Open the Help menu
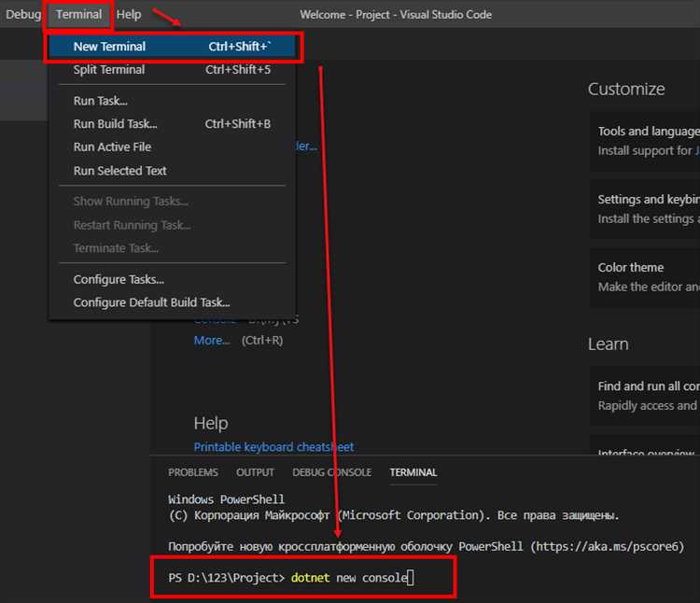This screenshot has width=700, height=603. (x=129, y=15)
